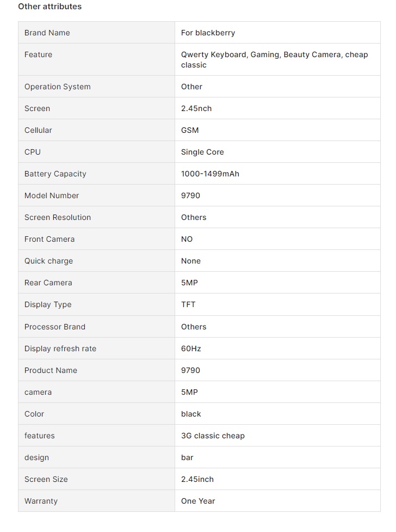The height and width of the screenshot is (532, 396).
Task: Click the For blackberry value
Action: tap(208, 33)
